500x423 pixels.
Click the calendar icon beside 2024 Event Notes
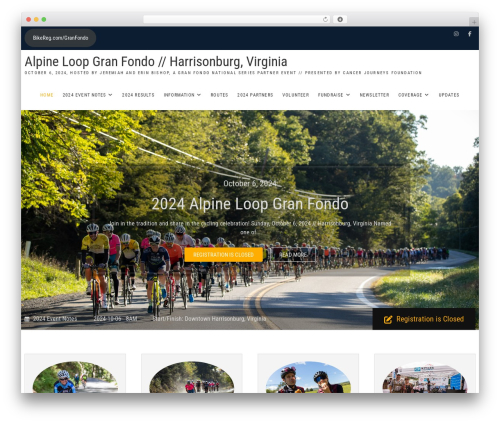pos(27,319)
